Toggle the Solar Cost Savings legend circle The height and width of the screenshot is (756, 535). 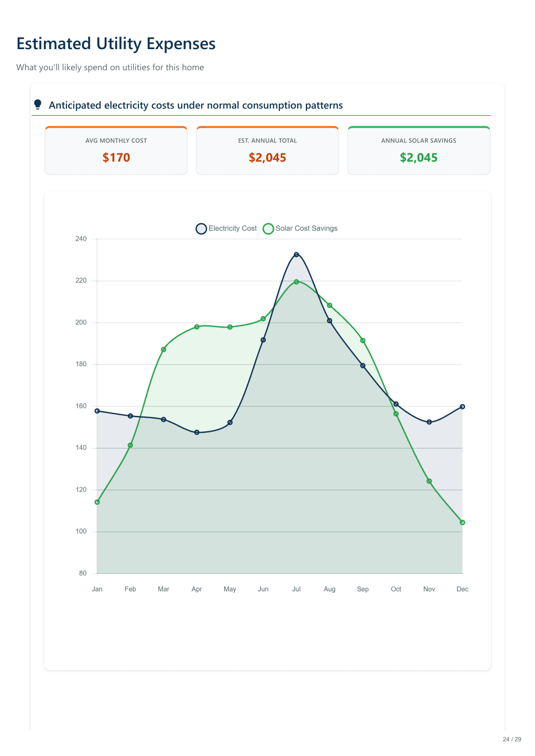coord(268,228)
